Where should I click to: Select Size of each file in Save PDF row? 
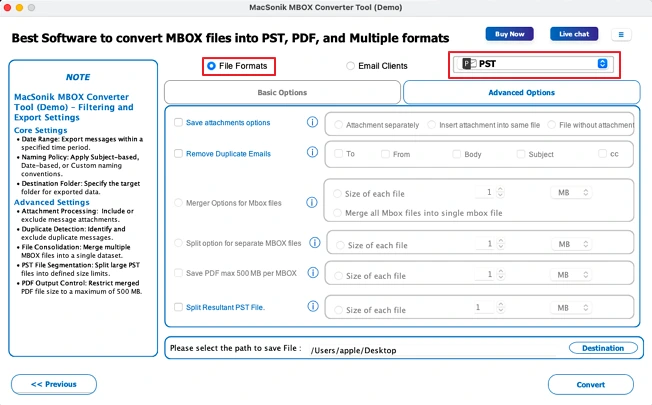point(338,276)
